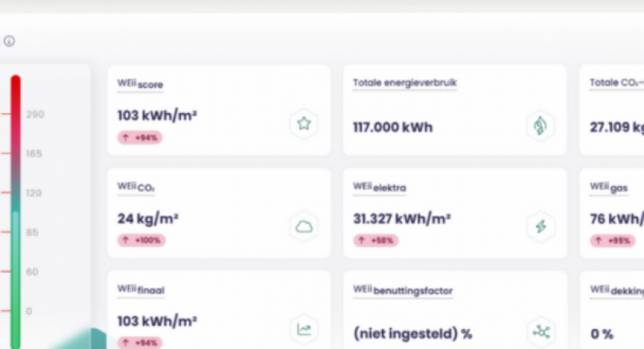The width and height of the screenshot is (644, 349).
Task: Click the leaf icon on Totale energieverbruik card
Action: tap(540, 124)
